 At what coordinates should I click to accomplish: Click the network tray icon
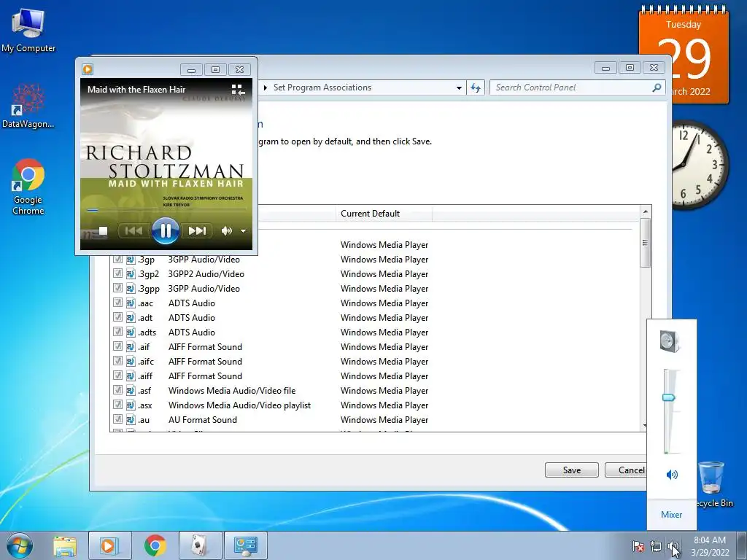tap(656, 547)
